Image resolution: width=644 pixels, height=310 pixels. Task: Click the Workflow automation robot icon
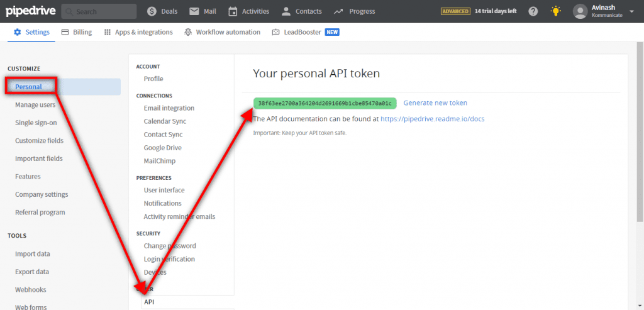[188, 32]
